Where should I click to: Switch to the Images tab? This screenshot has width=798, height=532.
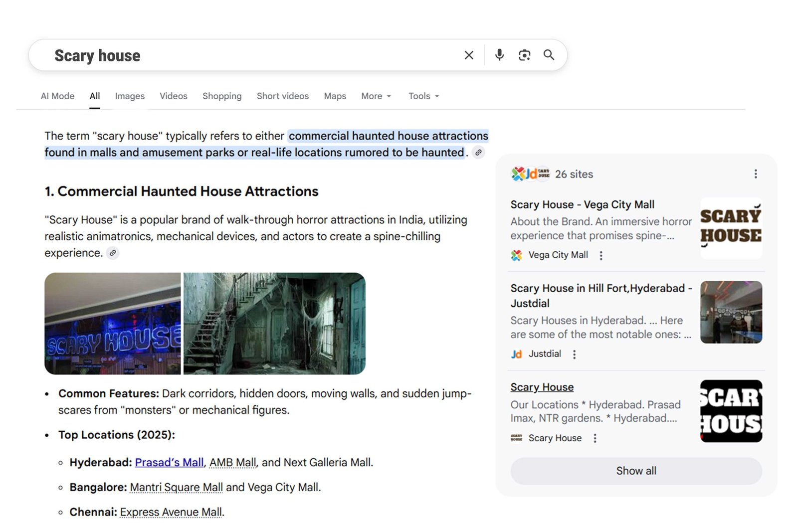pyautogui.click(x=130, y=96)
